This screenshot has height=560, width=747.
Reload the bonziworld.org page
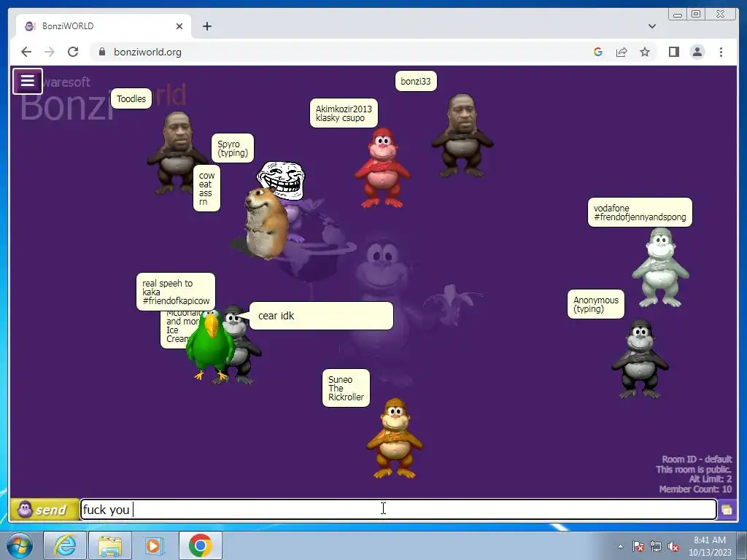(x=73, y=52)
